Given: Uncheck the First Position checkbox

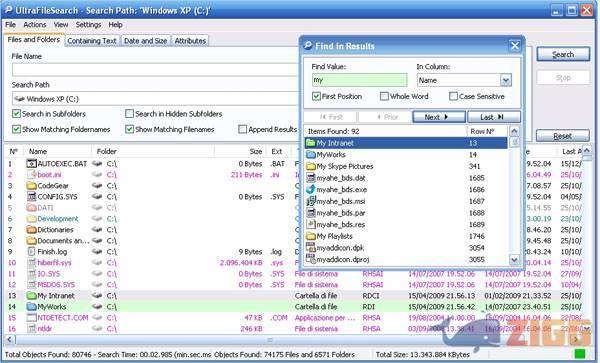Looking at the screenshot, I should [x=316, y=96].
